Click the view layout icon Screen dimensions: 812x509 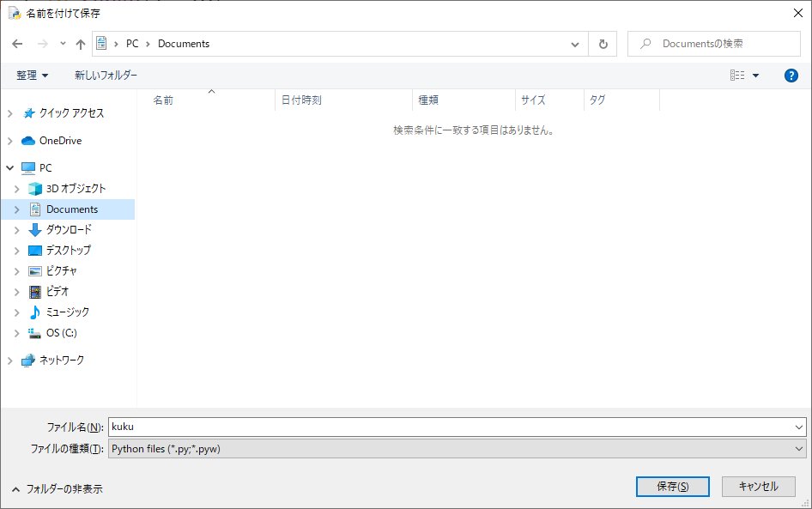point(737,76)
